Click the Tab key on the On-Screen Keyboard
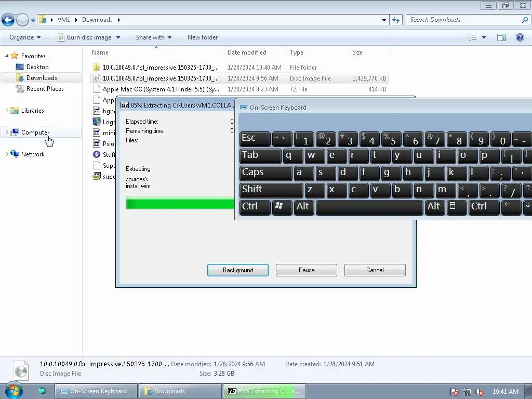This screenshot has width=532, height=399. click(260, 156)
